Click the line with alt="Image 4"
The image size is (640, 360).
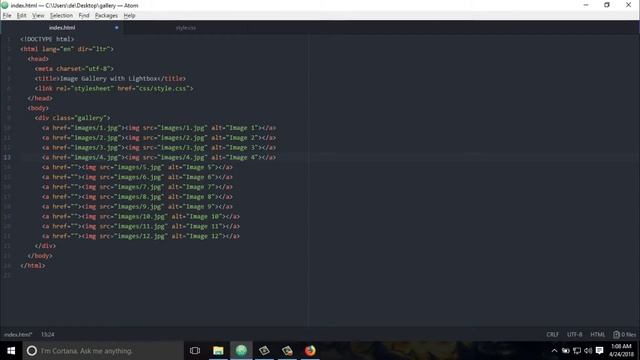pos(159,157)
